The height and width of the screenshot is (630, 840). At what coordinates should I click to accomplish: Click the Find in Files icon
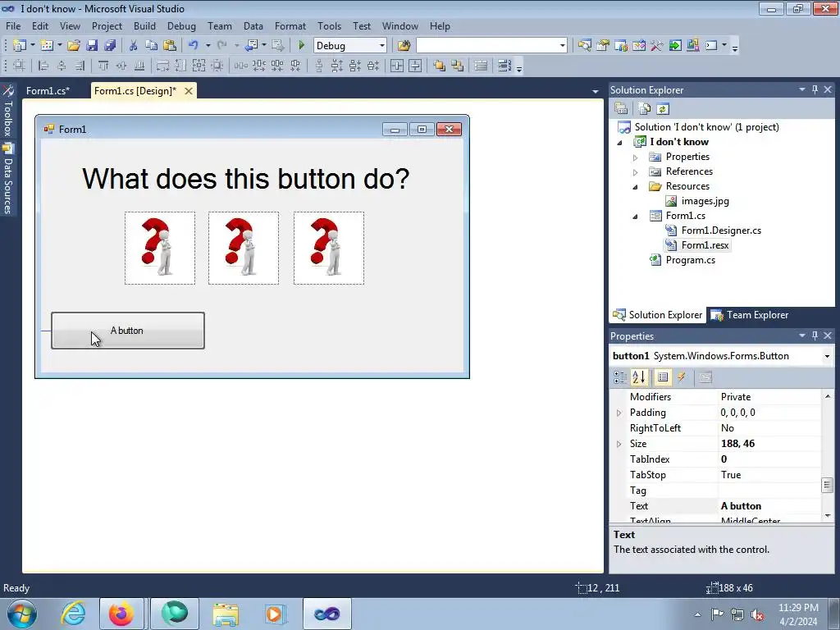pos(404,46)
